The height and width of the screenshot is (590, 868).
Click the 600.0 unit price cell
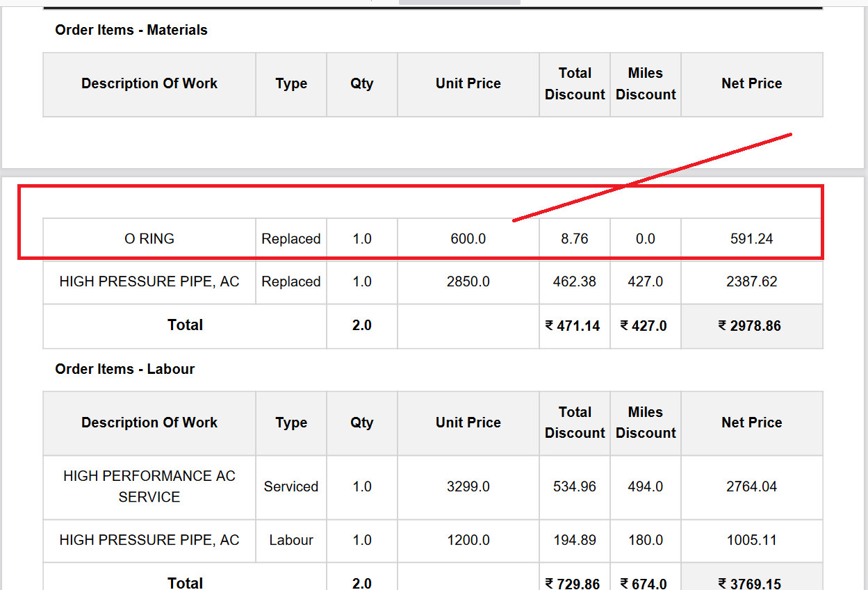tap(468, 239)
